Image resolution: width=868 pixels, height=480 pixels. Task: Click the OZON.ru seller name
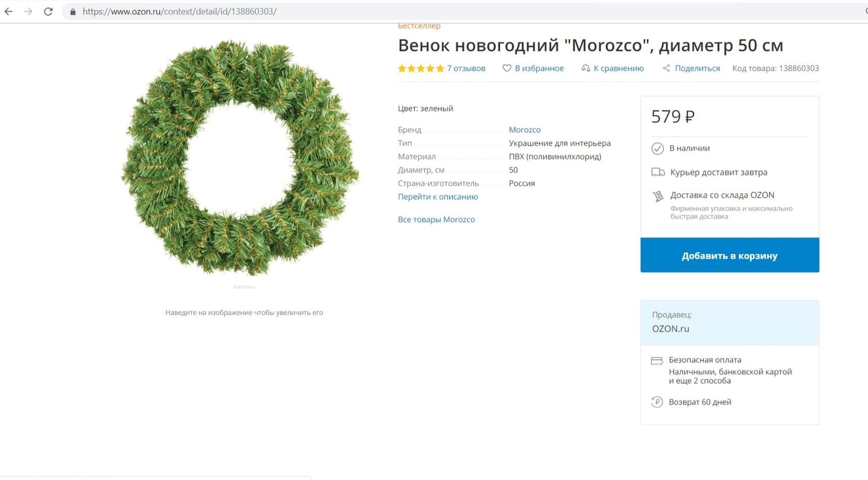[x=670, y=329]
